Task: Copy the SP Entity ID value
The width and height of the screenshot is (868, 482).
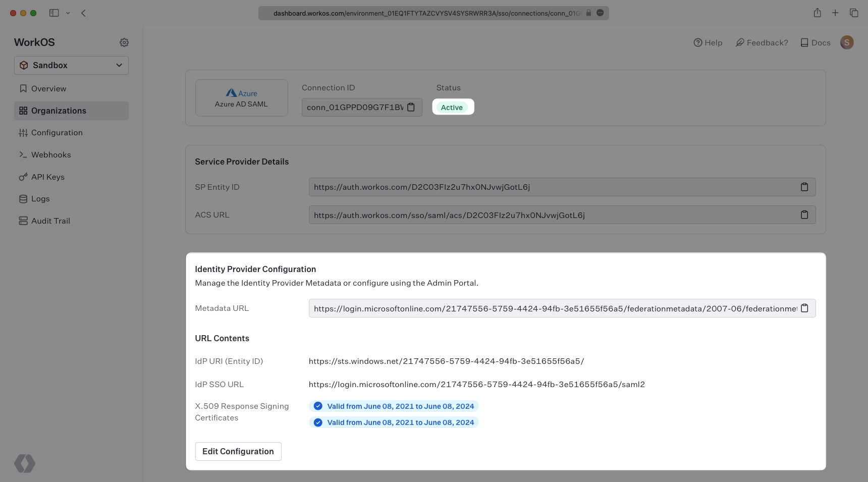Action: [804, 187]
